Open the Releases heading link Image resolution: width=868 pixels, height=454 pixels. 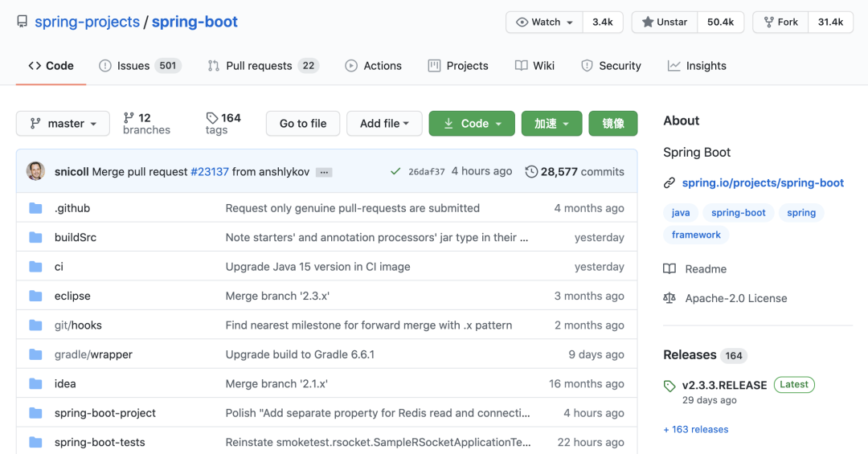click(x=690, y=355)
